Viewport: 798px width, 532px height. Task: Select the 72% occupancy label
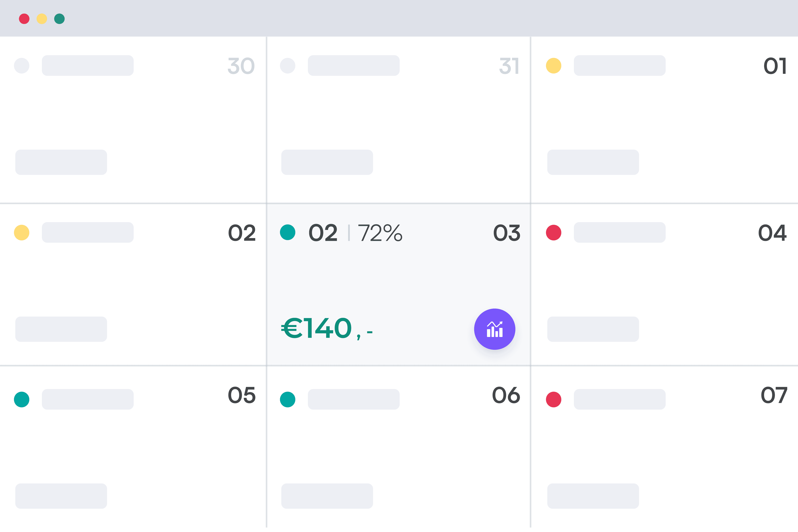(380, 233)
